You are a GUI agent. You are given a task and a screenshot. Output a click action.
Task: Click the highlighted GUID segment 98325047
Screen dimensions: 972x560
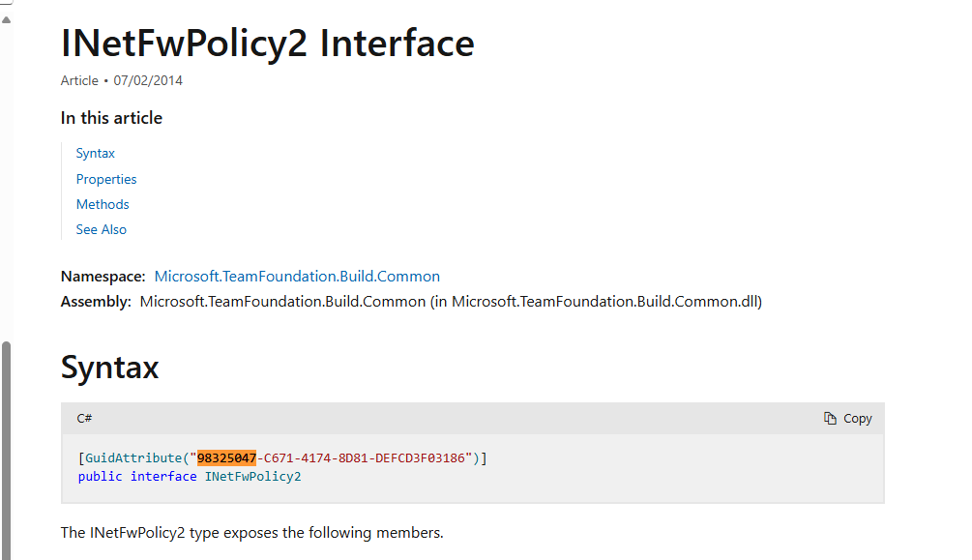pos(226,457)
